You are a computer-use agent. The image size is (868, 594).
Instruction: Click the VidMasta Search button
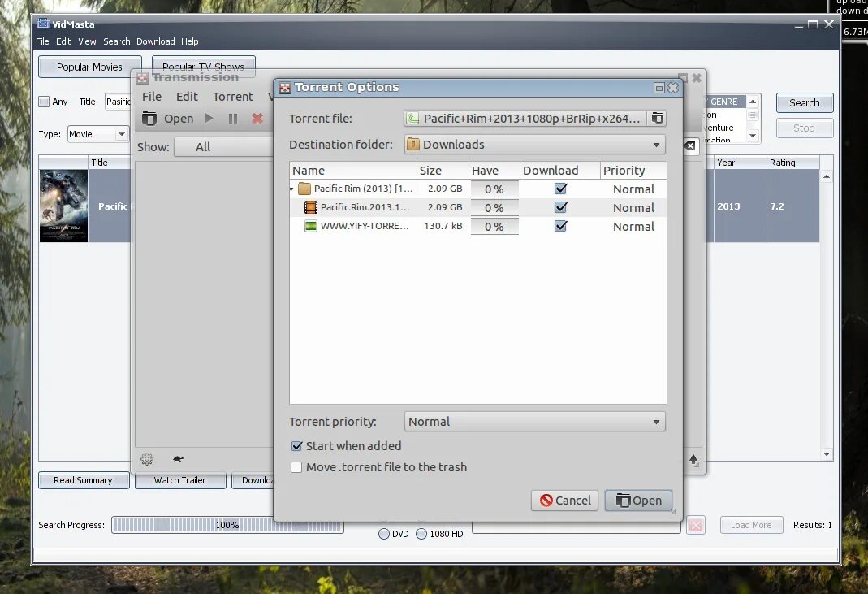tap(805, 102)
